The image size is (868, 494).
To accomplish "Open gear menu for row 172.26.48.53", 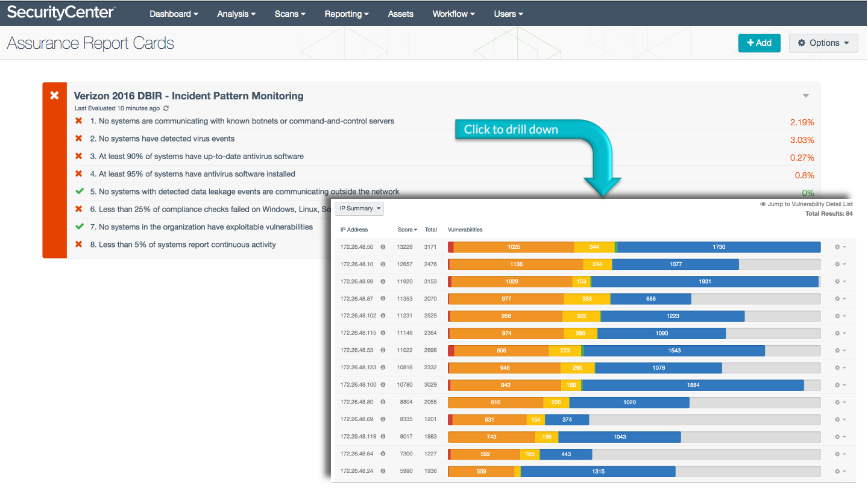I will click(840, 350).
